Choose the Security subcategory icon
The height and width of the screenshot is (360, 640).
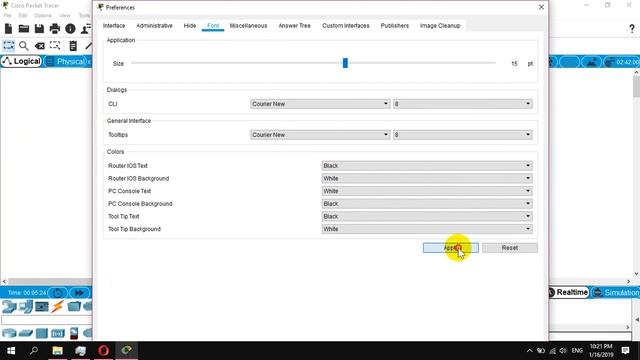point(74,333)
